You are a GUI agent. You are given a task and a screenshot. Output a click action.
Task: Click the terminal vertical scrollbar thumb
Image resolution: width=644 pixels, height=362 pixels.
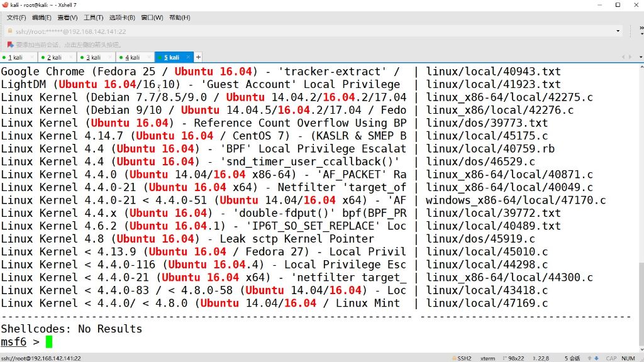[x=641, y=304]
